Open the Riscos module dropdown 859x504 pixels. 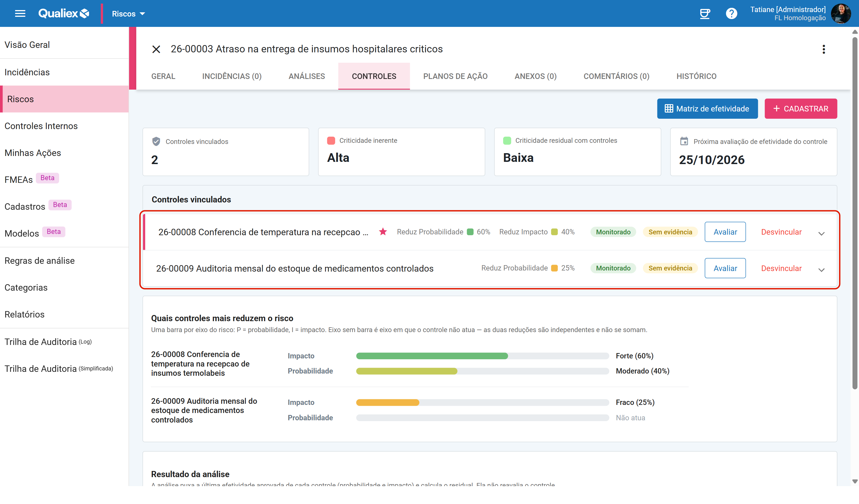coord(129,14)
